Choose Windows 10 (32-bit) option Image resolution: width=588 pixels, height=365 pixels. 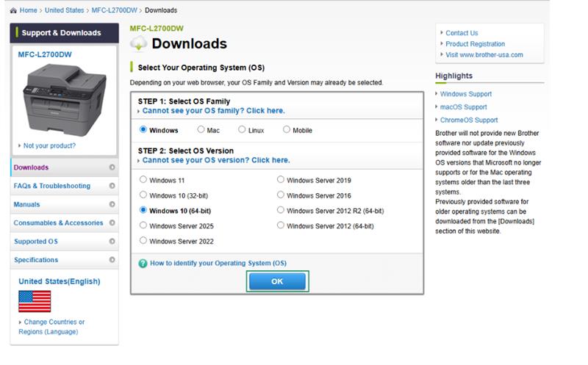143,195
